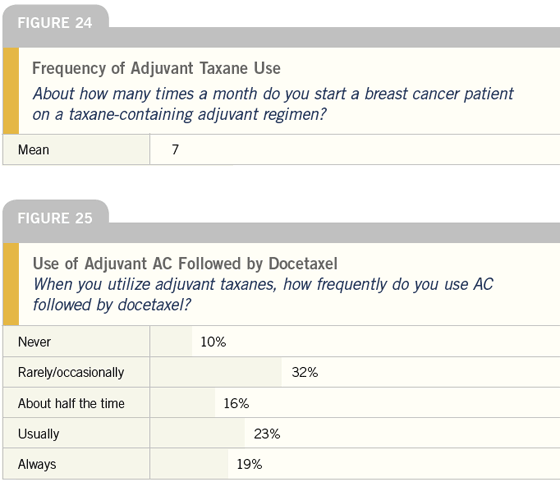Viewport: 560px width, 482px height.
Task: Click the italic question about taxane-containing adjuvant regimen
Action: (x=273, y=104)
